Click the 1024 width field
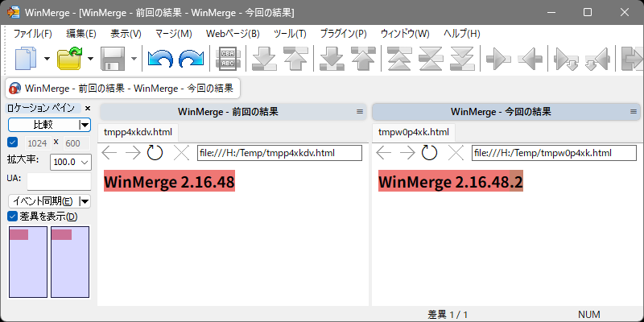Screen dimensions: 644x322 click(39, 143)
